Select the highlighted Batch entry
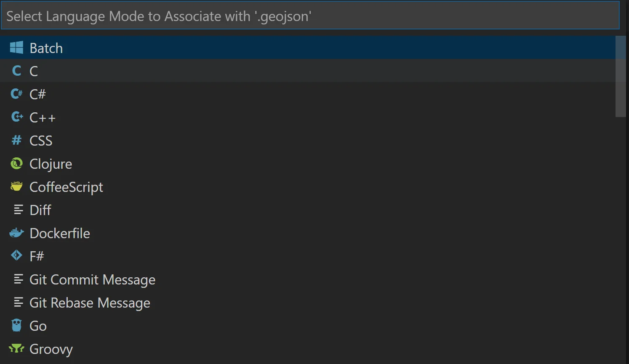 [45, 47]
